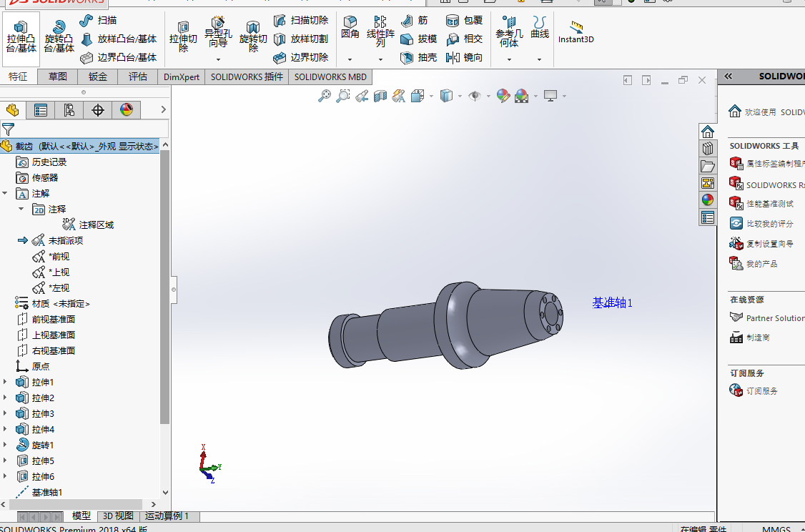The height and width of the screenshot is (532, 805).
Task: Open the ConfigurationManager tab icon
Action: [69, 110]
